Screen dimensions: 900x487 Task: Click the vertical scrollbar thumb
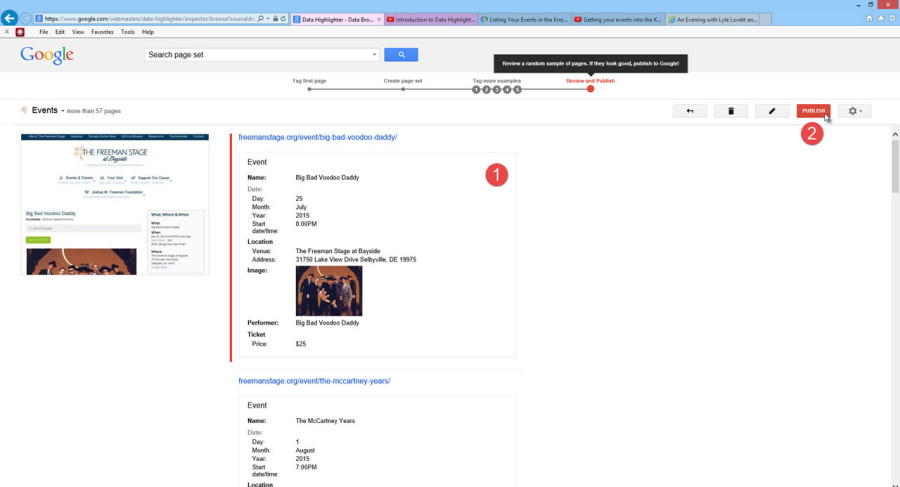895,167
